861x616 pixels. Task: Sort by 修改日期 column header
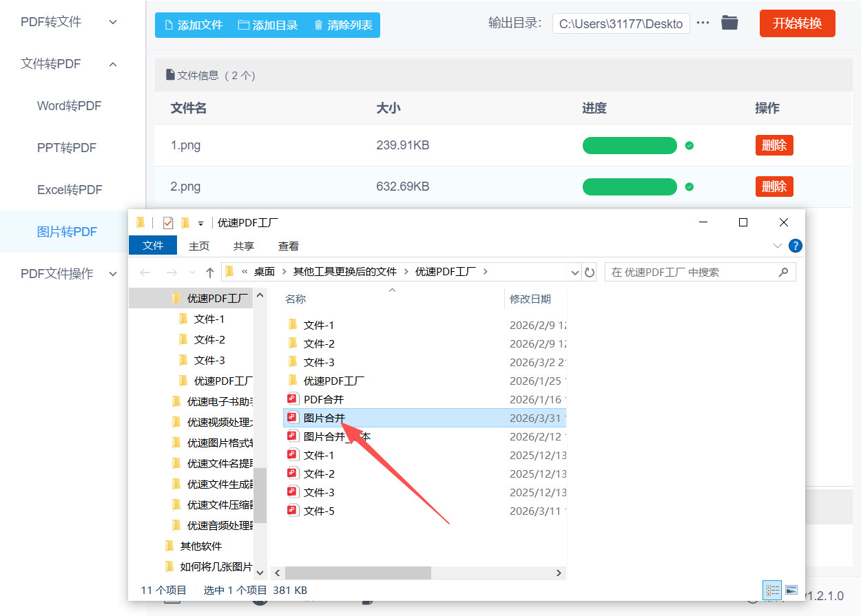530,299
